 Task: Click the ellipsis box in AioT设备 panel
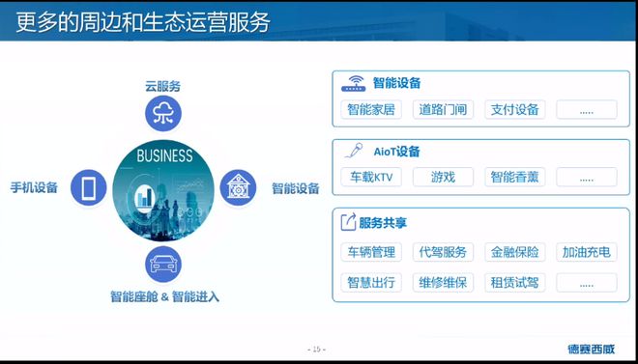click(x=587, y=177)
